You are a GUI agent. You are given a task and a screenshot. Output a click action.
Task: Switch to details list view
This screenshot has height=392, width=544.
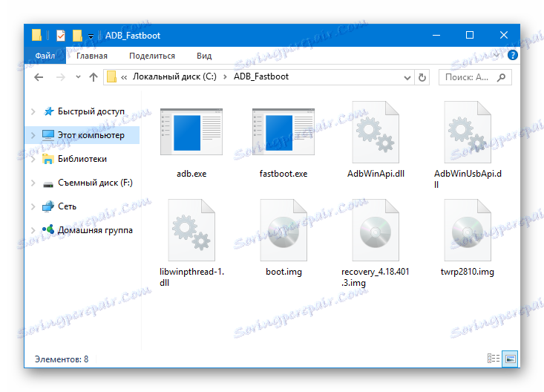(493, 359)
